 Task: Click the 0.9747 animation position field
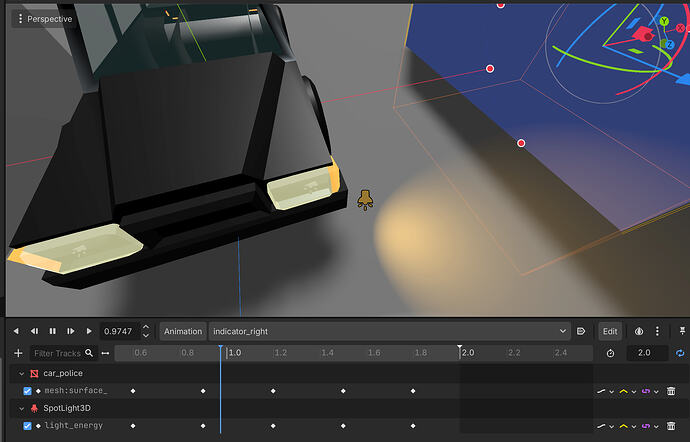(120, 332)
